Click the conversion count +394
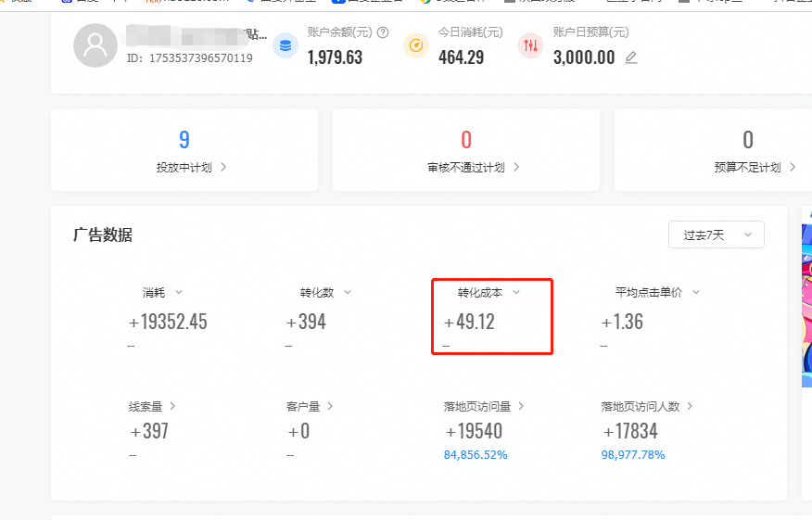Image resolution: width=812 pixels, height=520 pixels. point(306,322)
